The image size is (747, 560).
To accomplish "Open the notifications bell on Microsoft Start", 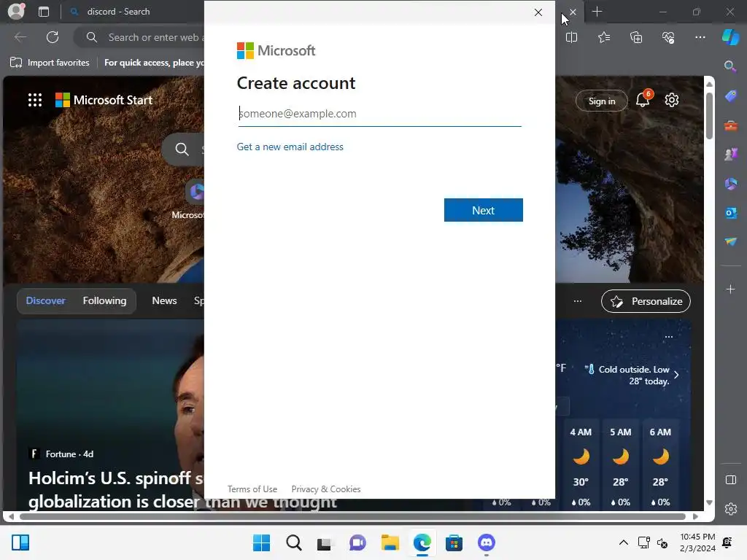I will [643, 99].
